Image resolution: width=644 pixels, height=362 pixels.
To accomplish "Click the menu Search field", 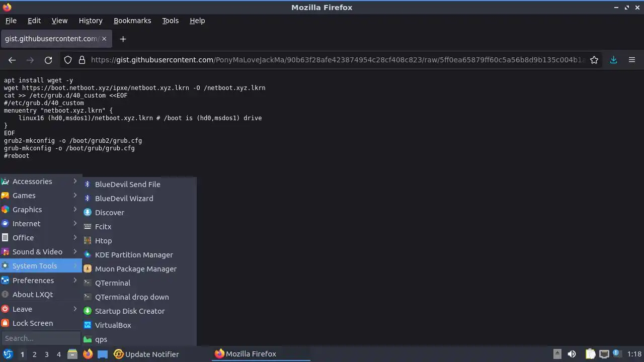I will pos(41,338).
